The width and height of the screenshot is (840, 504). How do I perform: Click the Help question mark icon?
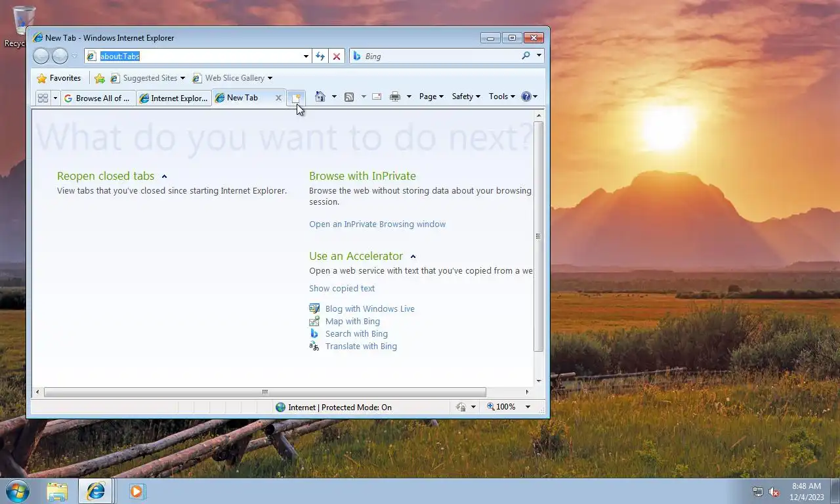pyautogui.click(x=526, y=96)
